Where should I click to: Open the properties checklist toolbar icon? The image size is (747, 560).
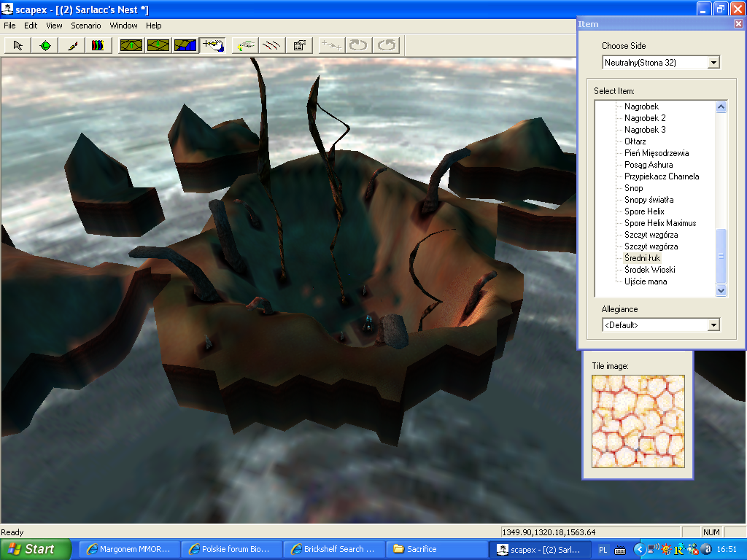(298, 45)
